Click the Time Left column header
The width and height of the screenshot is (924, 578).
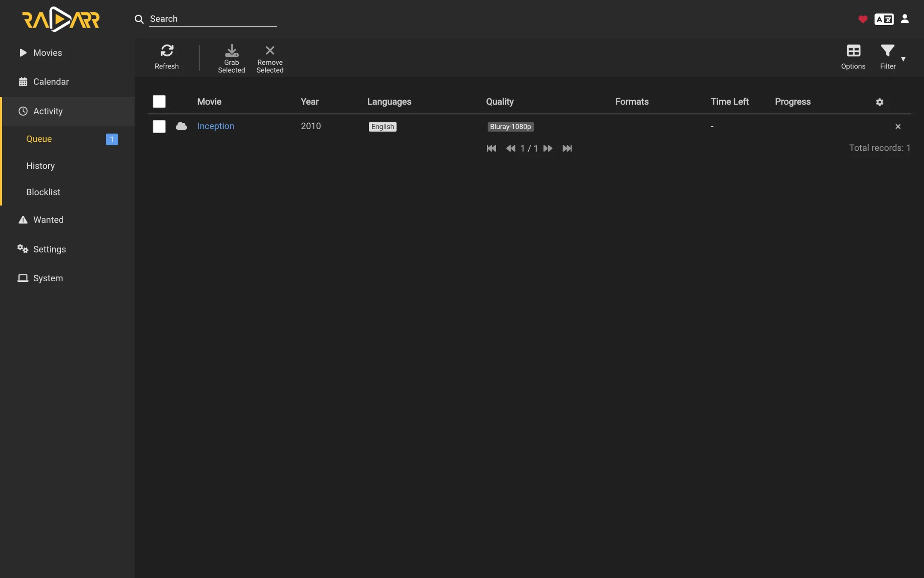coord(730,102)
